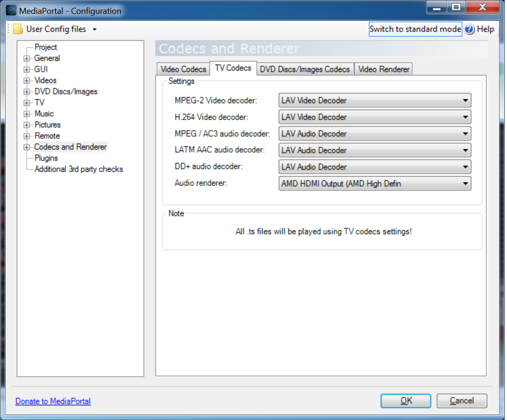The width and height of the screenshot is (507, 420).
Task: Open the DVD Discs/Images Codecs tab
Action: coord(305,69)
